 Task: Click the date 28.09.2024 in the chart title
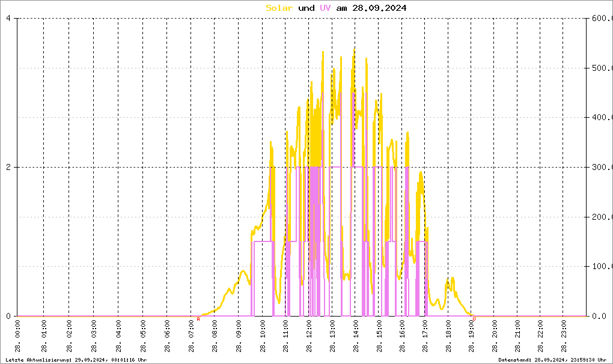[379, 8]
